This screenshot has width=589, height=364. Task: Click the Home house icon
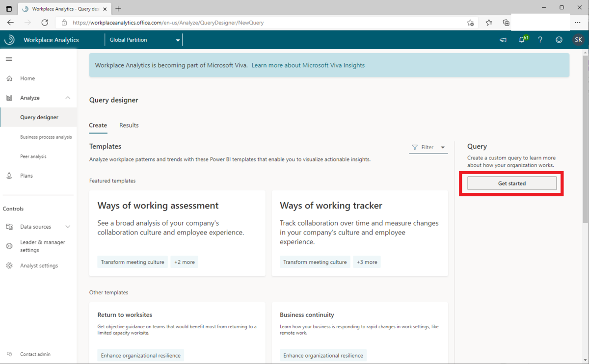(9, 78)
